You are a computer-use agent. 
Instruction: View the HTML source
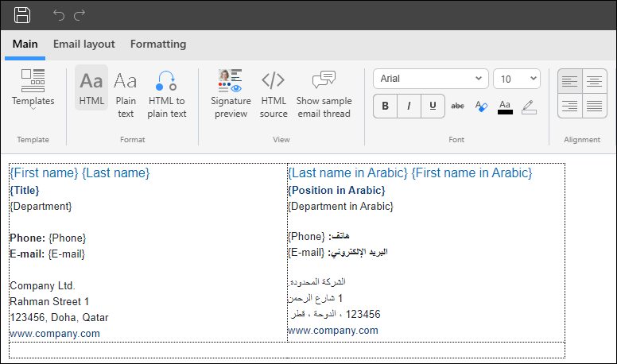pyautogui.click(x=274, y=94)
